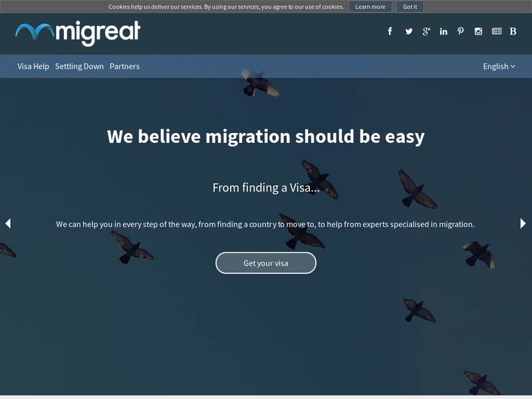This screenshot has height=399, width=532.
Task: Click Learn more about cookies
Action: click(x=370, y=7)
